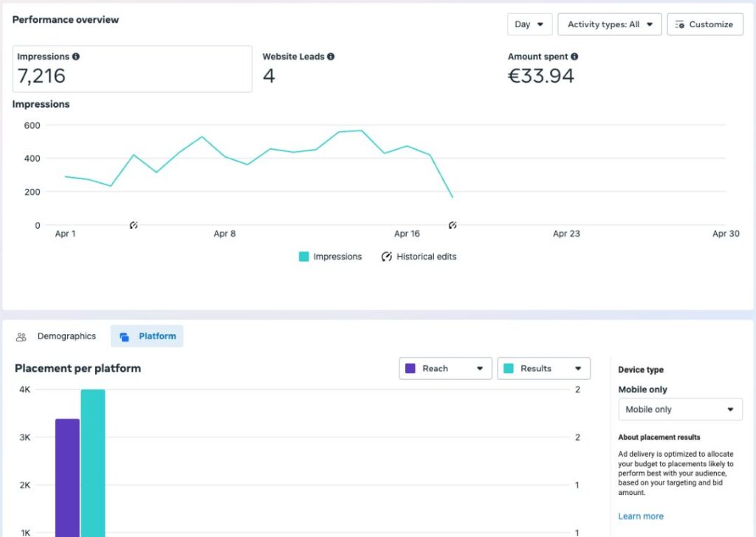Click the About placement results heading

(x=659, y=437)
